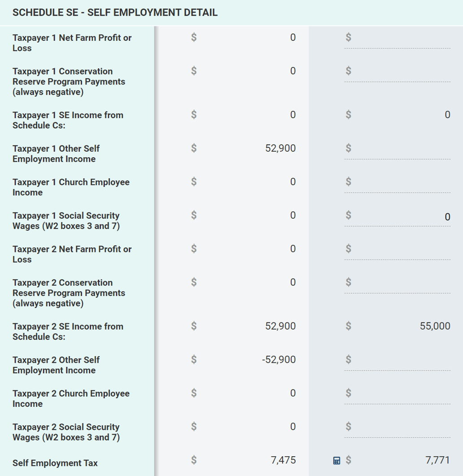Screen dimensions: 463x476
Task: Click the Taxpayer 2 Other Self Employment Income value -52,900
Action: click(278, 359)
